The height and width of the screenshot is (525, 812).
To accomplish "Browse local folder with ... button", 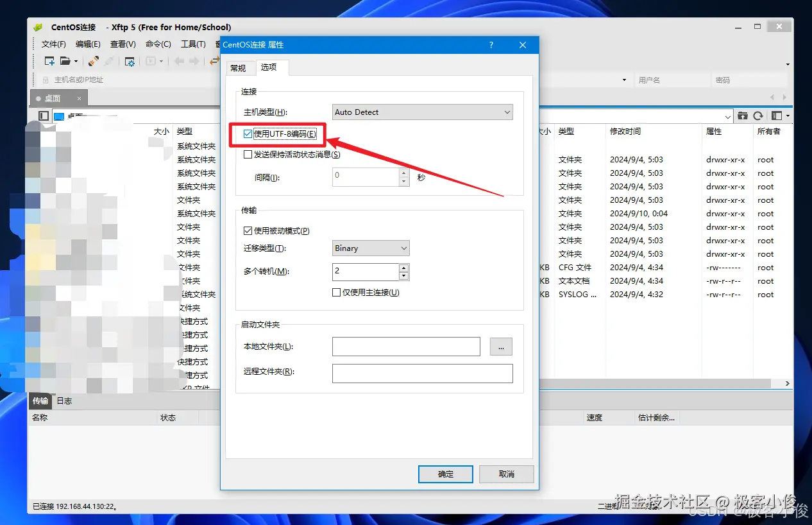I will pos(501,347).
